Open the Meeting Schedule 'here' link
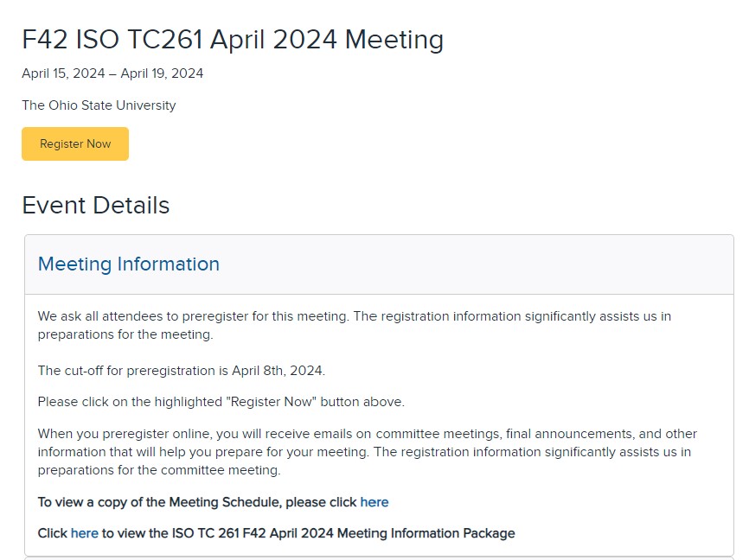The height and width of the screenshot is (560, 749). click(374, 502)
